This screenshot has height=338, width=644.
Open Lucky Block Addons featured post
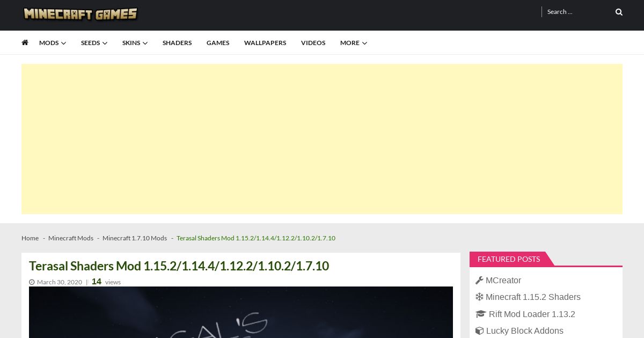click(x=525, y=330)
